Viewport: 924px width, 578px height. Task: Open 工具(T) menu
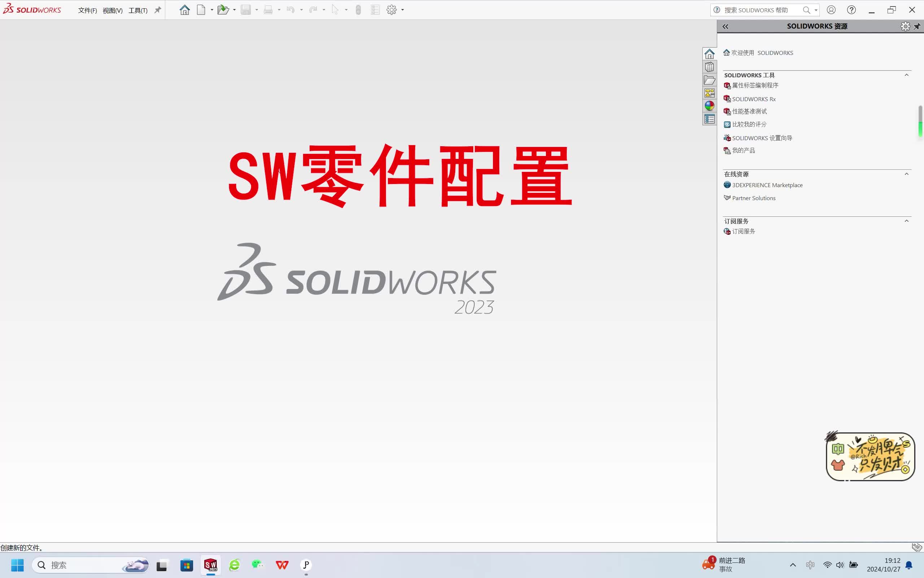pyautogui.click(x=138, y=10)
